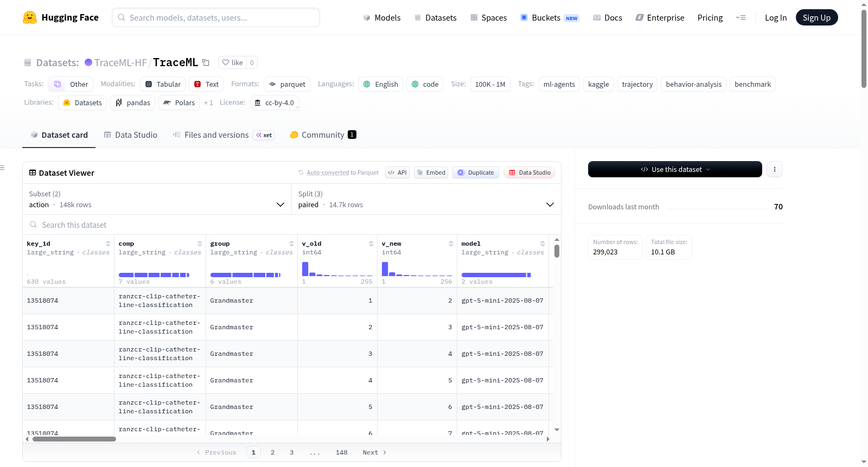Click the Next page button
This screenshot has width=868, height=467.
click(374, 452)
